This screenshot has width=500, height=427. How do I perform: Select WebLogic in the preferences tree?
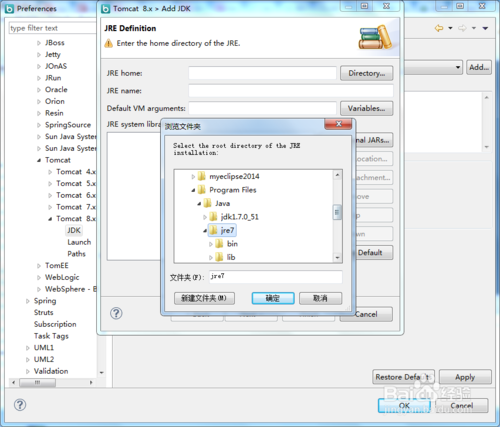(x=62, y=277)
